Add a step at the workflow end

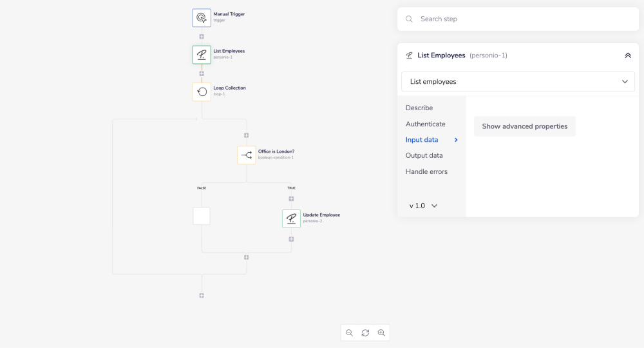coord(202,295)
